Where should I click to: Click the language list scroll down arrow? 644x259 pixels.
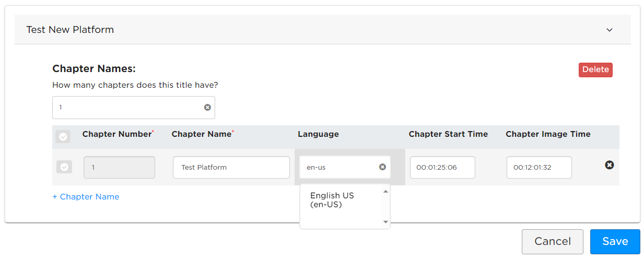[386, 222]
